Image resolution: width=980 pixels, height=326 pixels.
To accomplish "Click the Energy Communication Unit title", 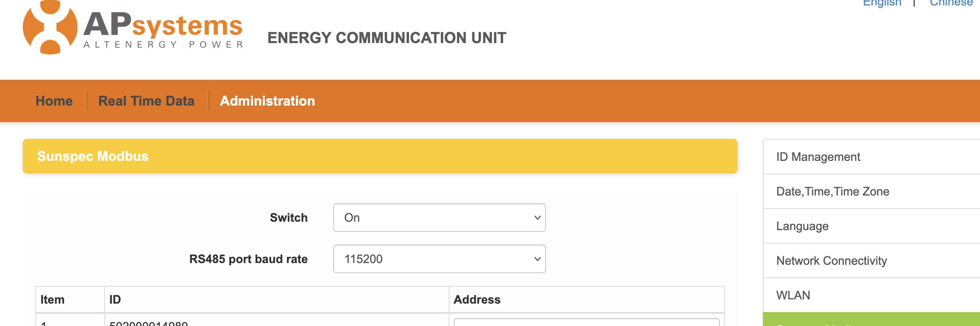I will [387, 38].
